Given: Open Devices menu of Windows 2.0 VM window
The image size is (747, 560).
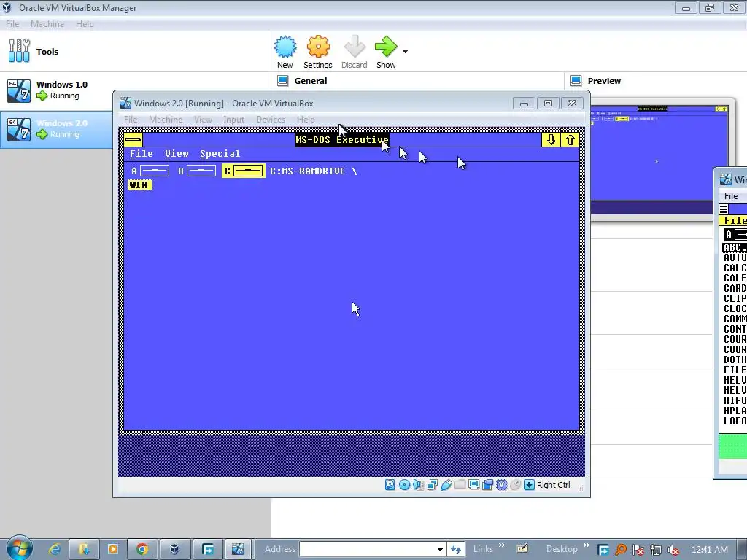Looking at the screenshot, I should 271,120.
